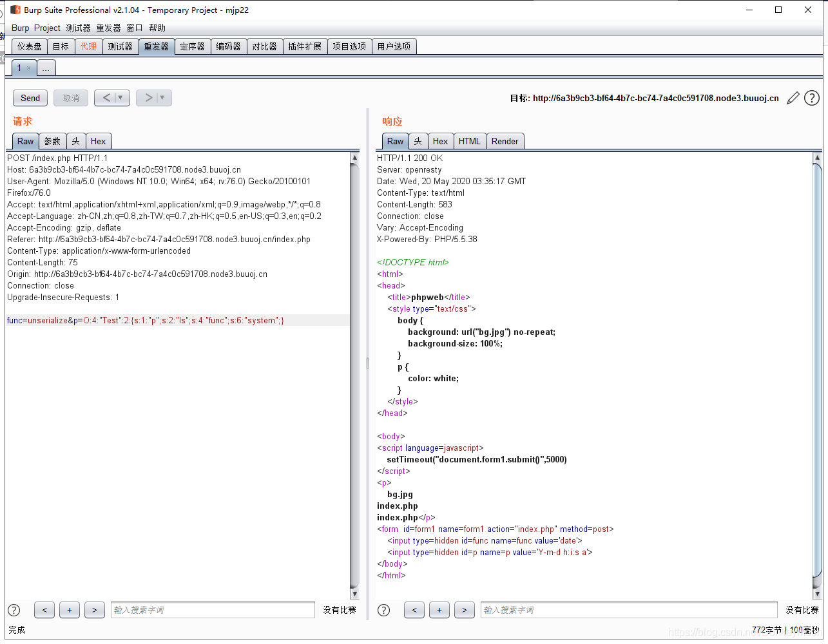Screen dimensions: 828x644
Task: Open the 测试器 menu in menu bar
Action: click(78, 28)
